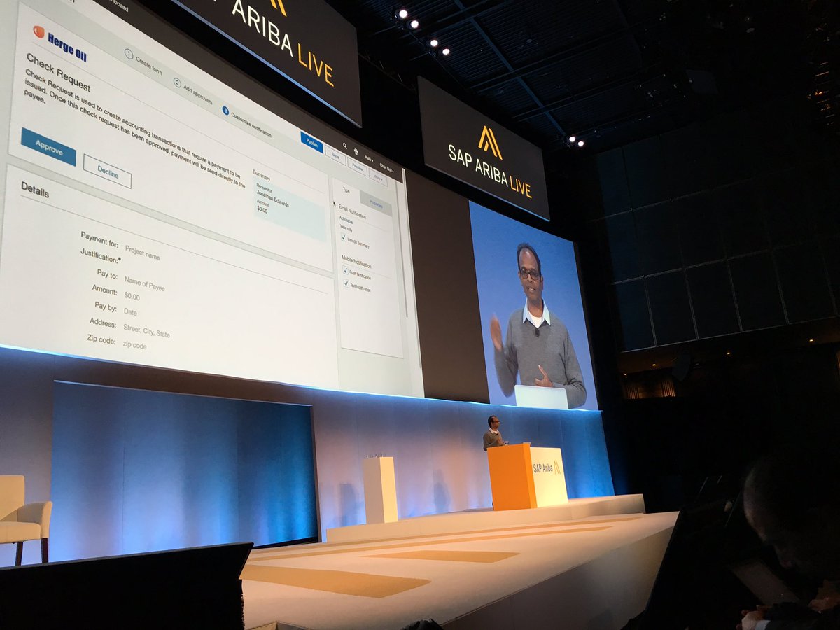Switch to the Type tab
This screenshot has width=840, height=630.
[x=346, y=190]
